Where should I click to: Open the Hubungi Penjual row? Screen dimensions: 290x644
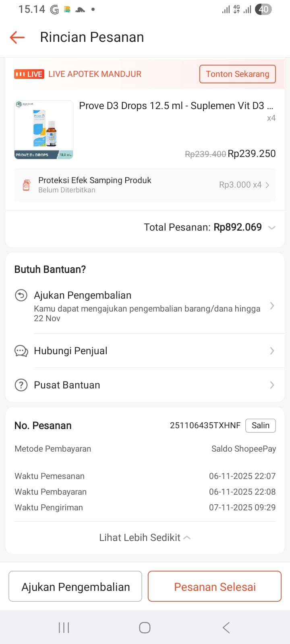(x=147, y=351)
